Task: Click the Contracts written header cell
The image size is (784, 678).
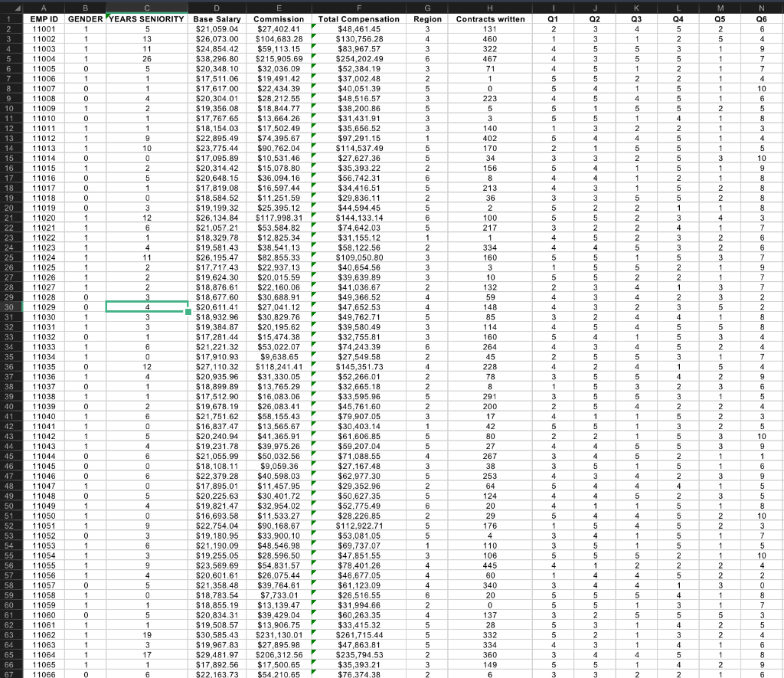Action: pyautogui.click(x=490, y=19)
